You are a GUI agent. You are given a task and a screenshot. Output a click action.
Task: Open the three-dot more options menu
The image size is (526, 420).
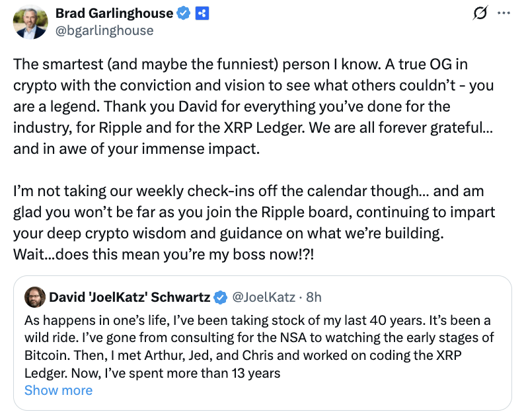coord(504,13)
